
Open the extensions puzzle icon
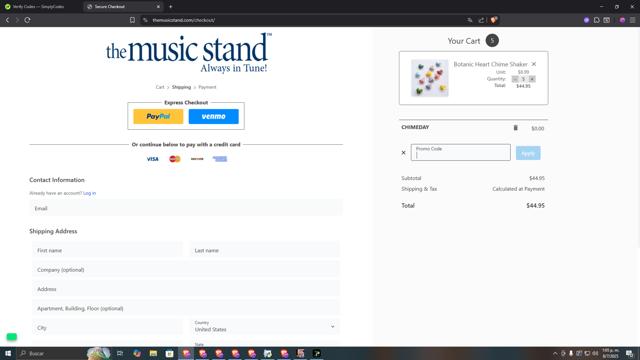597,20
